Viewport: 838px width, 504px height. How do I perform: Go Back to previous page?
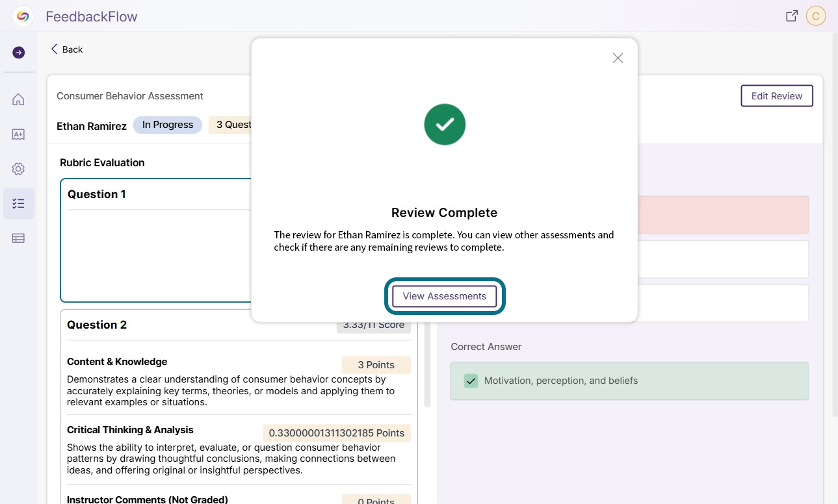click(67, 49)
